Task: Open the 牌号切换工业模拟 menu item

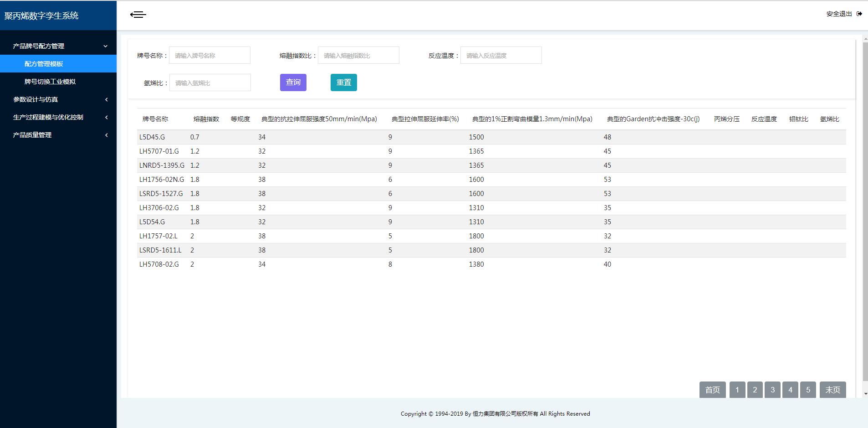Action: (x=50, y=82)
